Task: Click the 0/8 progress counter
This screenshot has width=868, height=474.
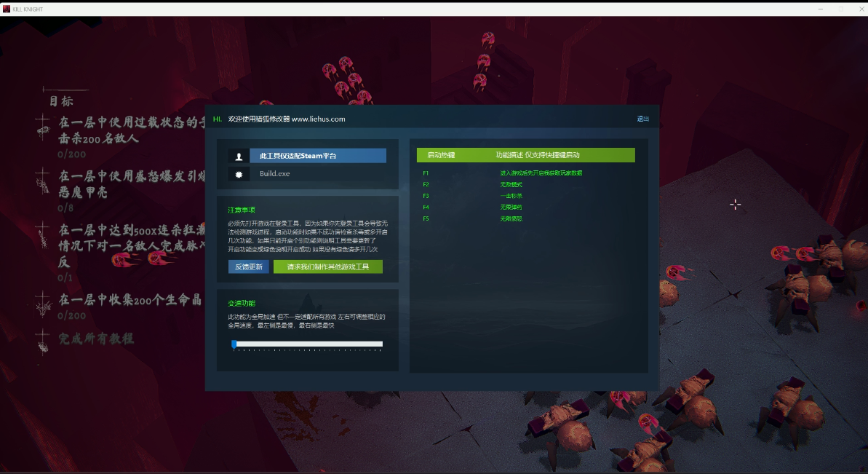Action: pos(65,208)
